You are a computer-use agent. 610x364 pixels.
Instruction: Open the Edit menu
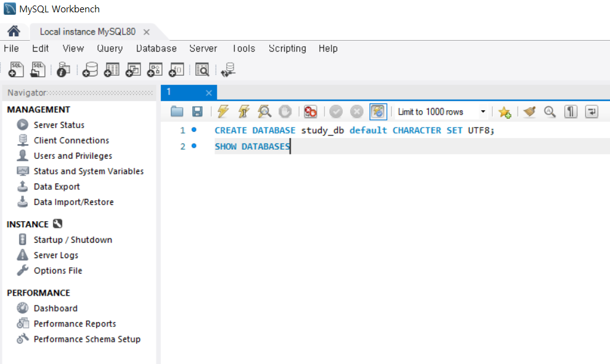pyautogui.click(x=41, y=49)
